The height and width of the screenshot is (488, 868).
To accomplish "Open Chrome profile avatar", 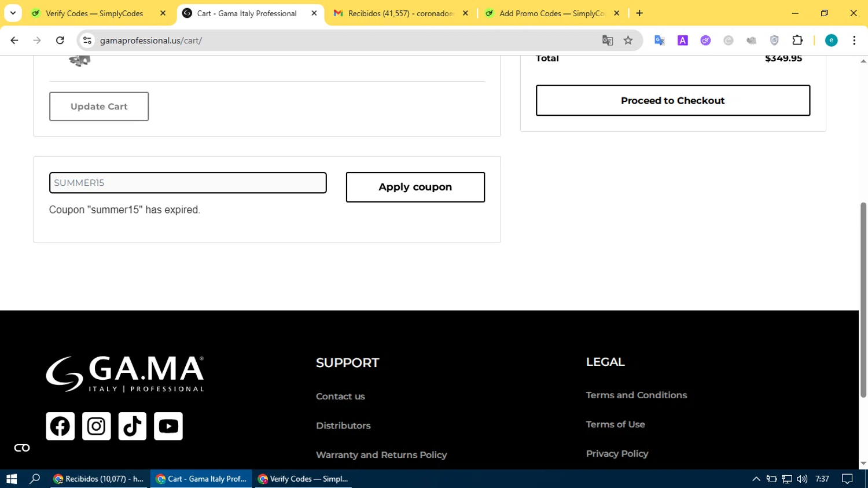I will pos(831,41).
